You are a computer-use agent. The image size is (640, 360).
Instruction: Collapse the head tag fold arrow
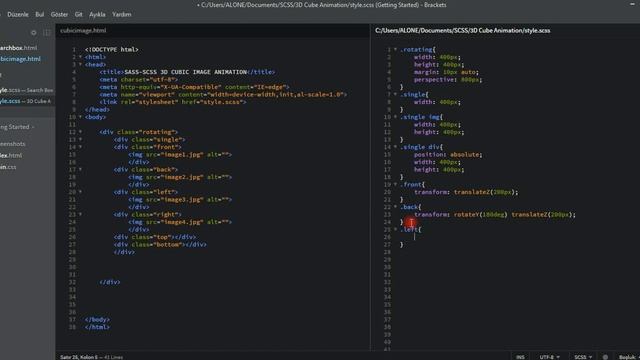[x=80, y=64]
